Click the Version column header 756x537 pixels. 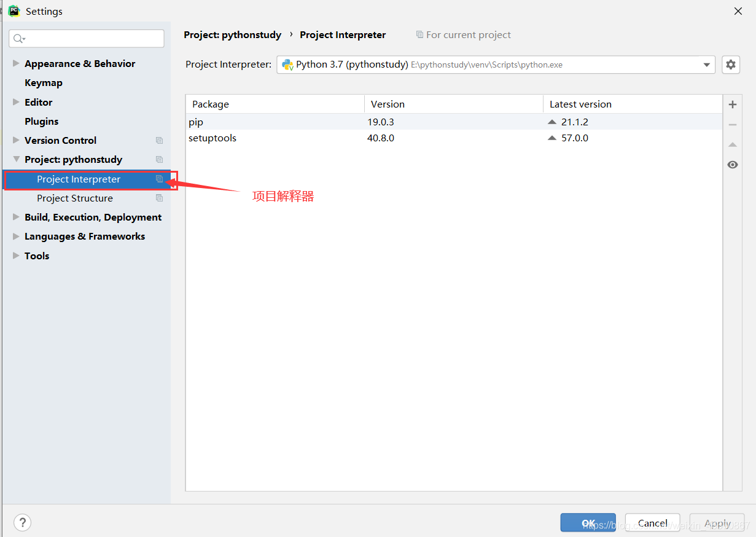454,104
